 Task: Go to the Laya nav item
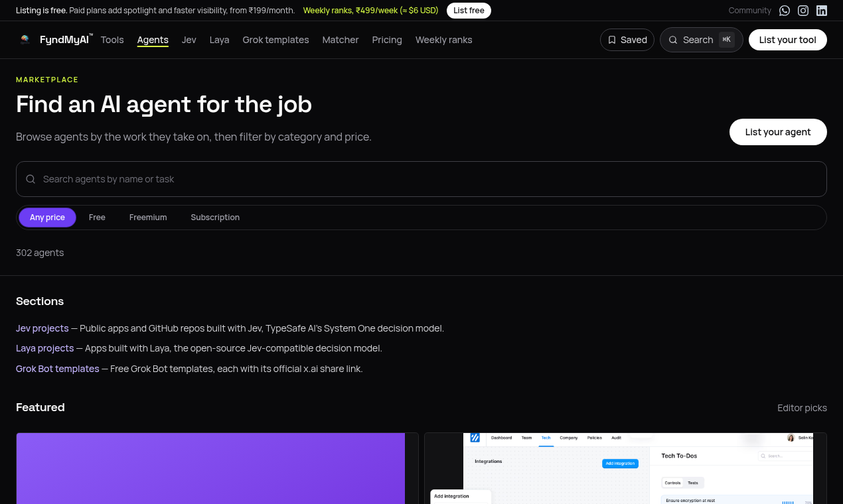220,40
